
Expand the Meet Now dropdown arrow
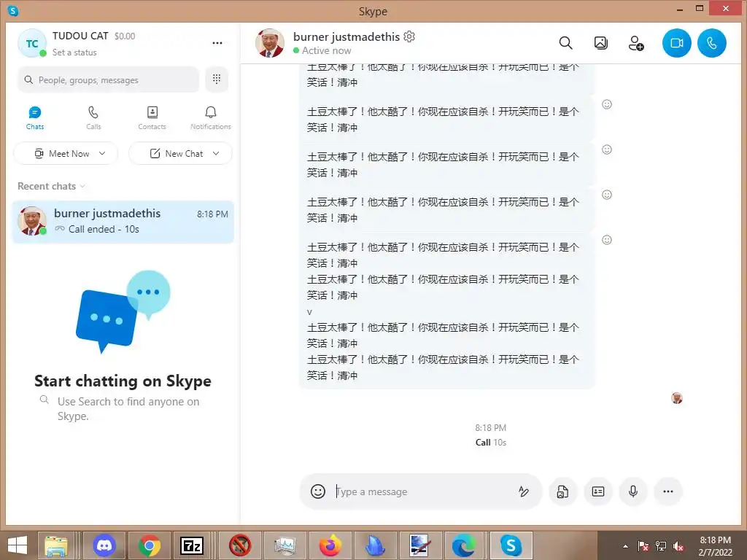coord(102,153)
